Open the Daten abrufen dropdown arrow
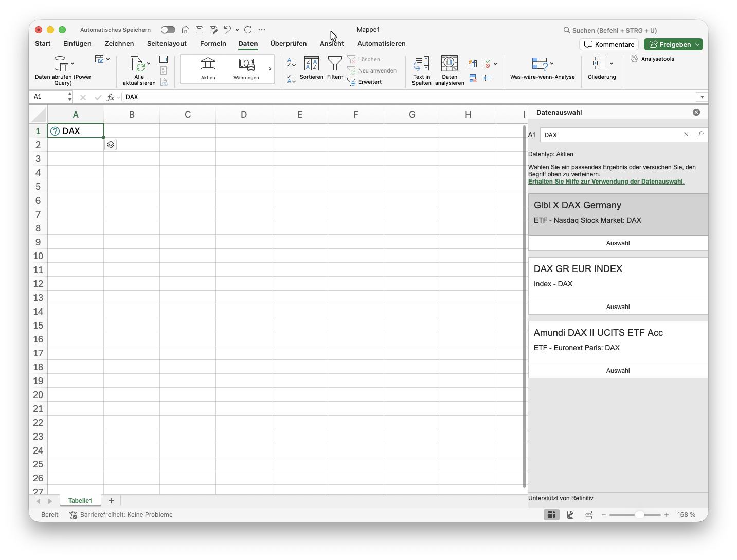Screen dimensions: 737x560 [73, 64]
